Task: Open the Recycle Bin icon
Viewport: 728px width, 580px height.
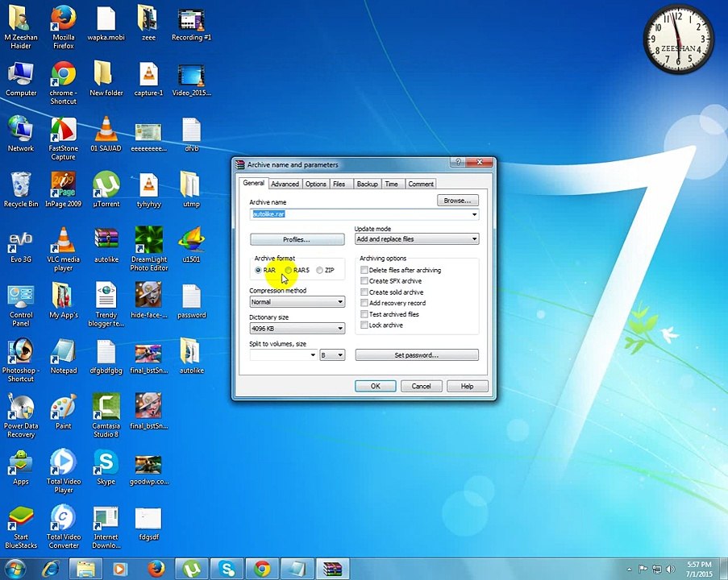Action: (x=21, y=189)
